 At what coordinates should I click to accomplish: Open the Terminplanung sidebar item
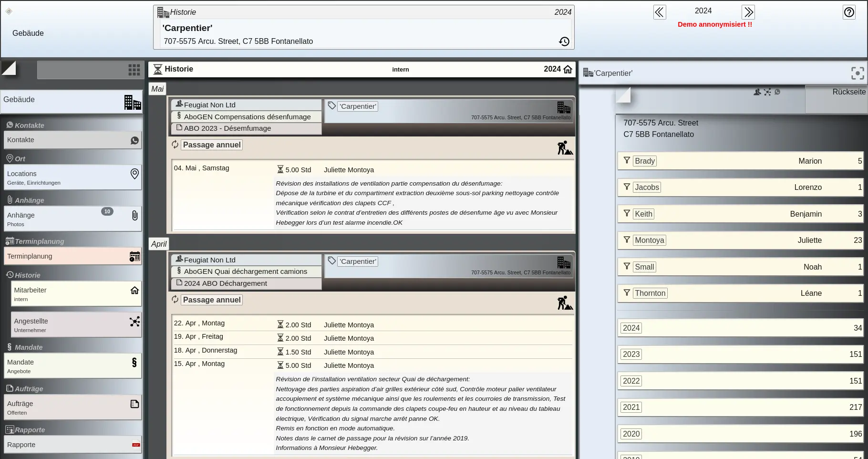pos(72,256)
